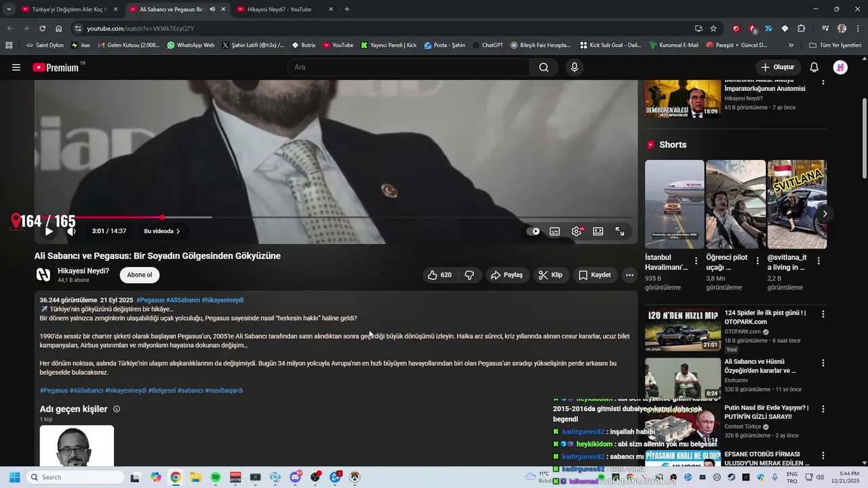Viewport: 868px width, 488px height.
Task: Dislike the video
Action: (469, 275)
